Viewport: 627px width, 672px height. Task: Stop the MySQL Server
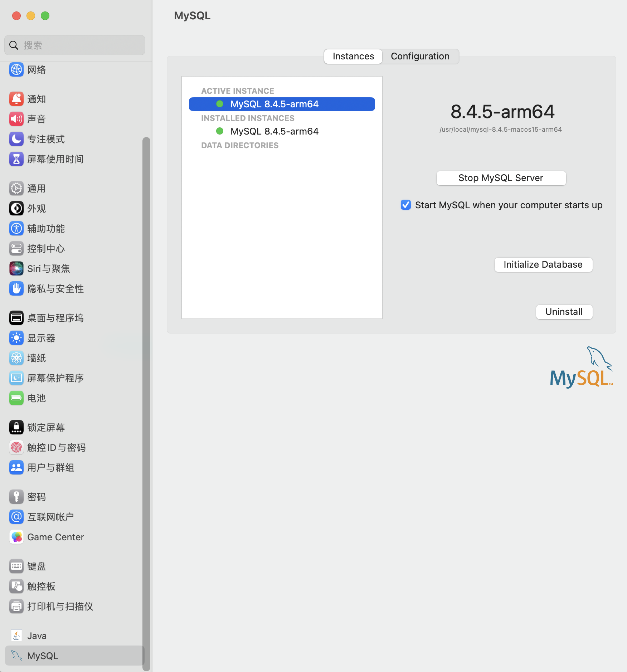501,178
